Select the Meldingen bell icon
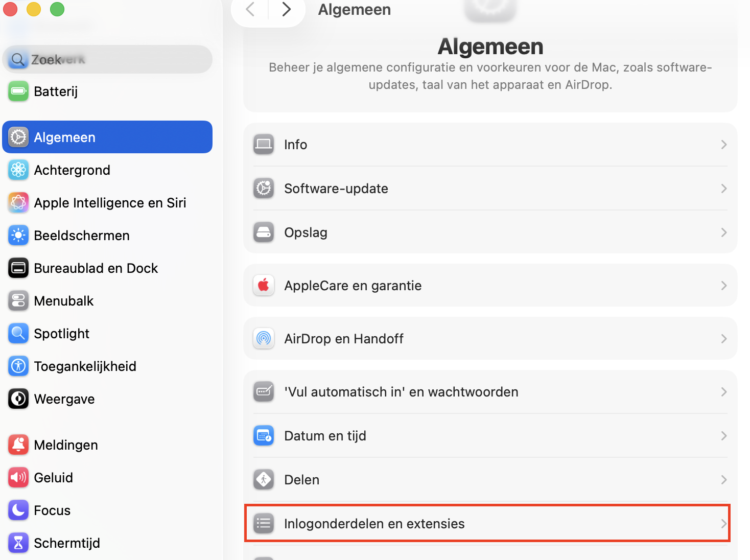 (x=18, y=445)
